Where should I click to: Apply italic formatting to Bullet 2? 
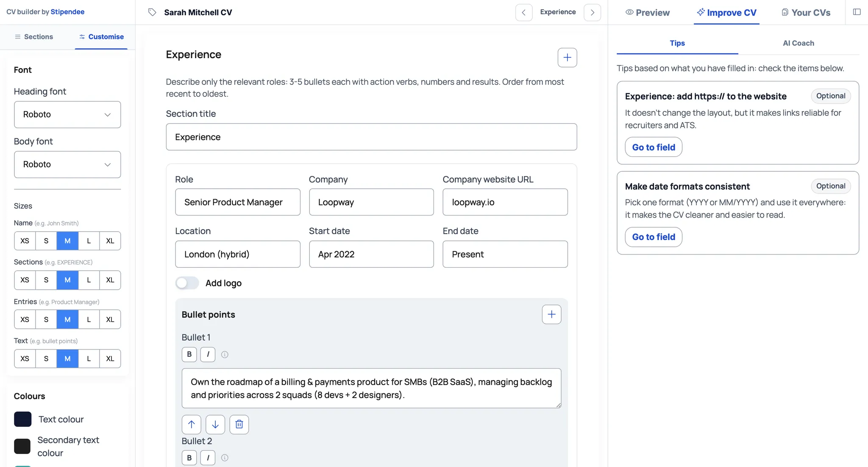208,458
